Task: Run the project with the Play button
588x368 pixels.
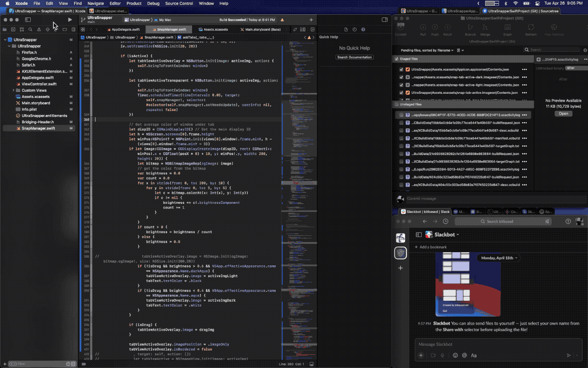Action: 70,20
